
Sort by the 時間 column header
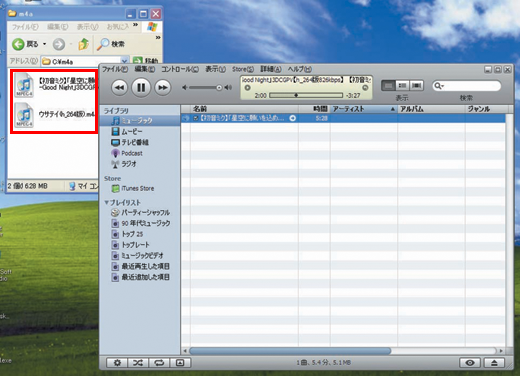tap(314, 109)
